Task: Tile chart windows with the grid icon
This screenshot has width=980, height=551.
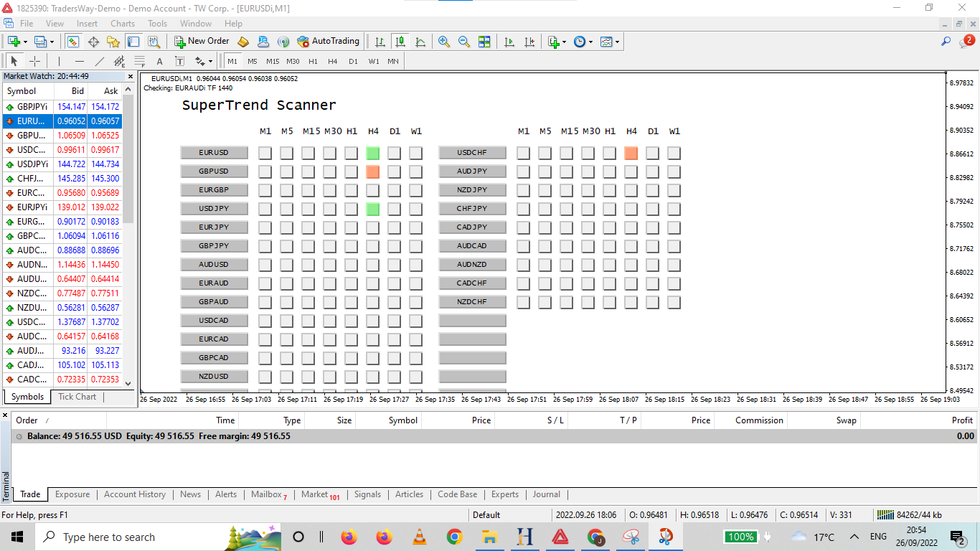Action: point(484,42)
